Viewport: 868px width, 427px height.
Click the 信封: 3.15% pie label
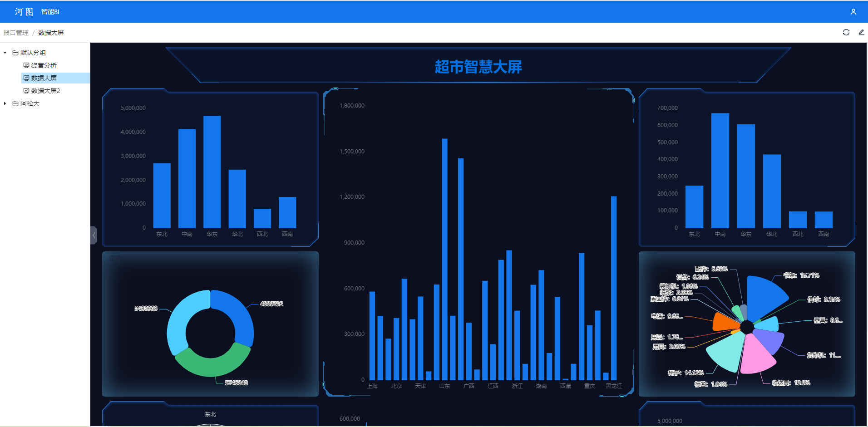tap(824, 299)
